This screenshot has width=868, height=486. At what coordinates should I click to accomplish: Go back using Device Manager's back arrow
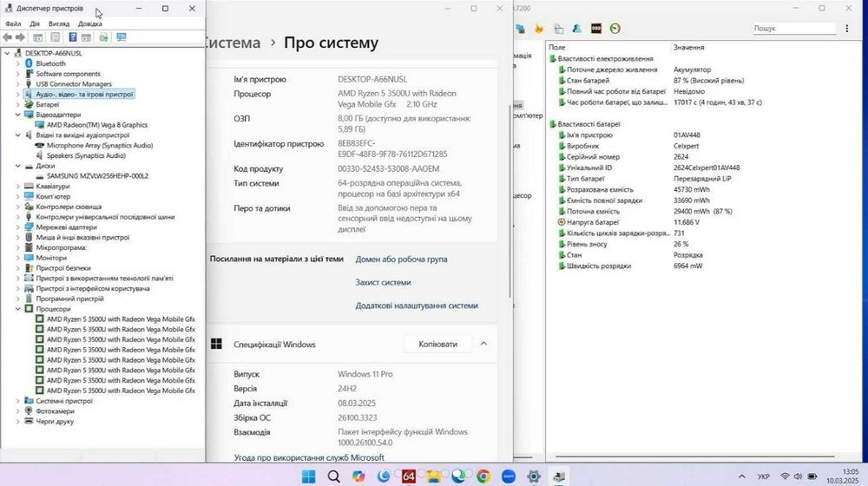7,37
